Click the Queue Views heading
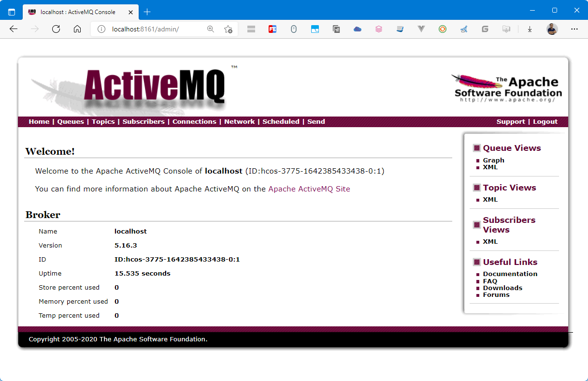 point(512,148)
